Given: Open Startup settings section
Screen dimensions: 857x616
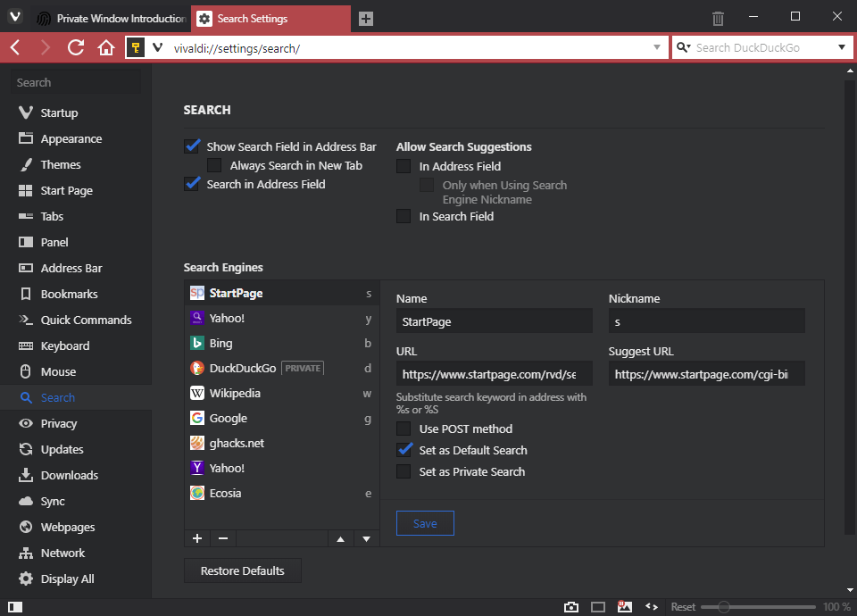Looking at the screenshot, I should pyautogui.click(x=75, y=112).
